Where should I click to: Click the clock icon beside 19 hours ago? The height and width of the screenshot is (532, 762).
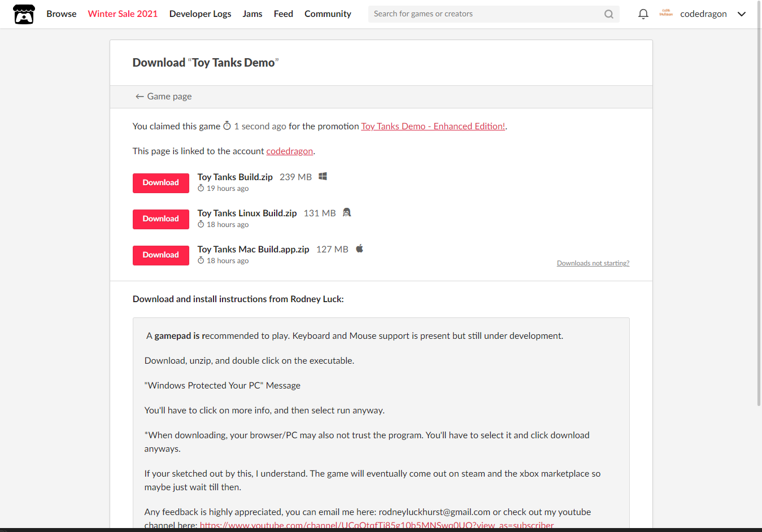tap(201, 188)
